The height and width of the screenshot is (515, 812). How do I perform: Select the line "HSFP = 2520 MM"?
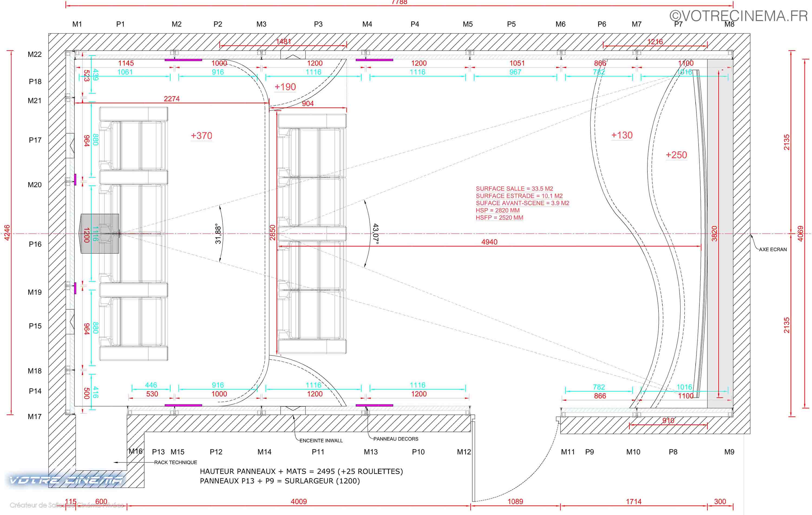coord(499,218)
